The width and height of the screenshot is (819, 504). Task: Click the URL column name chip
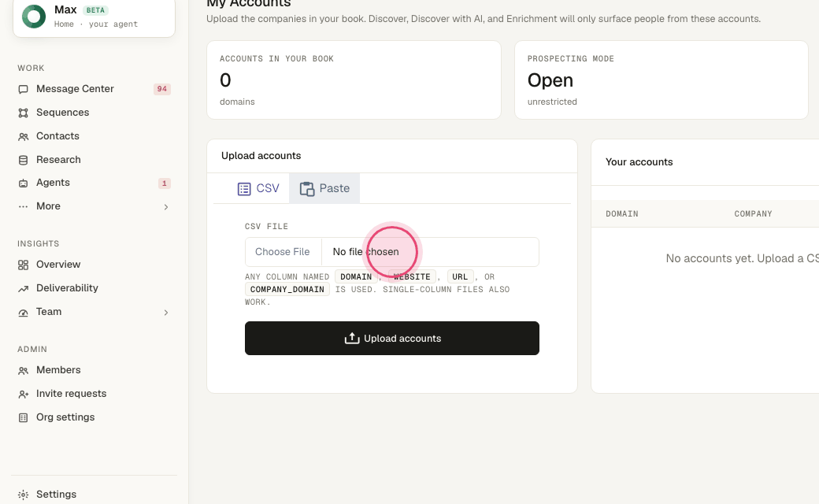pyautogui.click(x=460, y=277)
